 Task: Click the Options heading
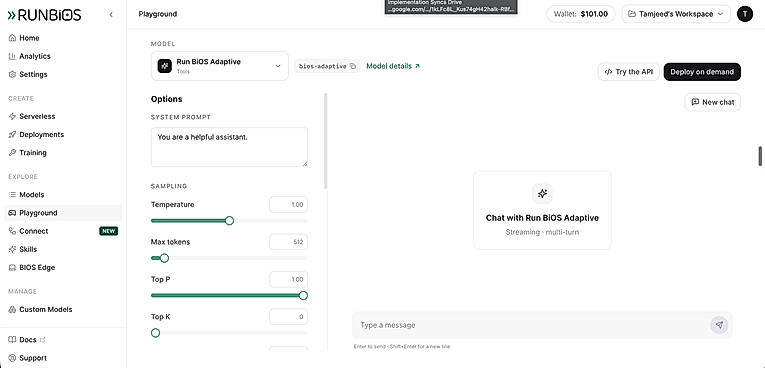pyautogui.click(x=166, y=99)
